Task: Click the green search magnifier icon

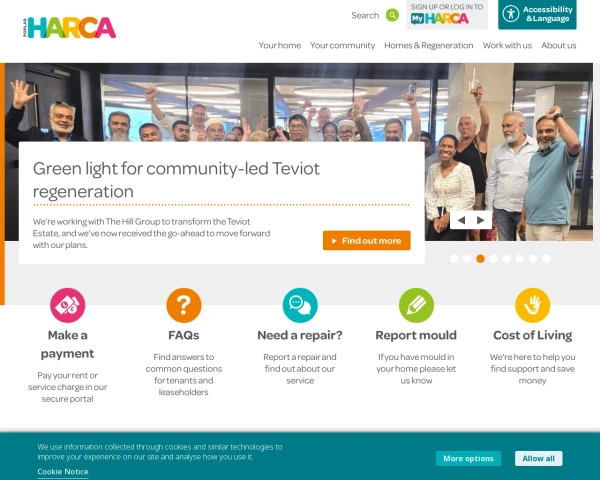Action: tap(392, 15)
